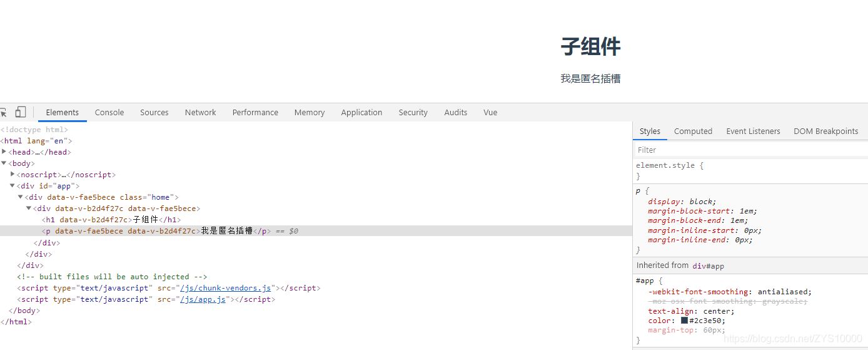Screen dimensions: 868x350
Task: Open the Sources tab
Action: coord(154,112)
